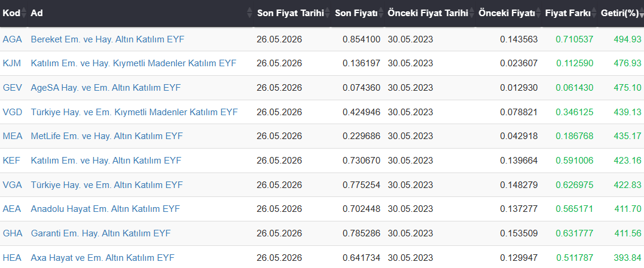This screenshot has width=644, height=268.
Task: Open MetLife Em. ve Hay. Altın Katılım EYF
Action: [x=107, y=136]
